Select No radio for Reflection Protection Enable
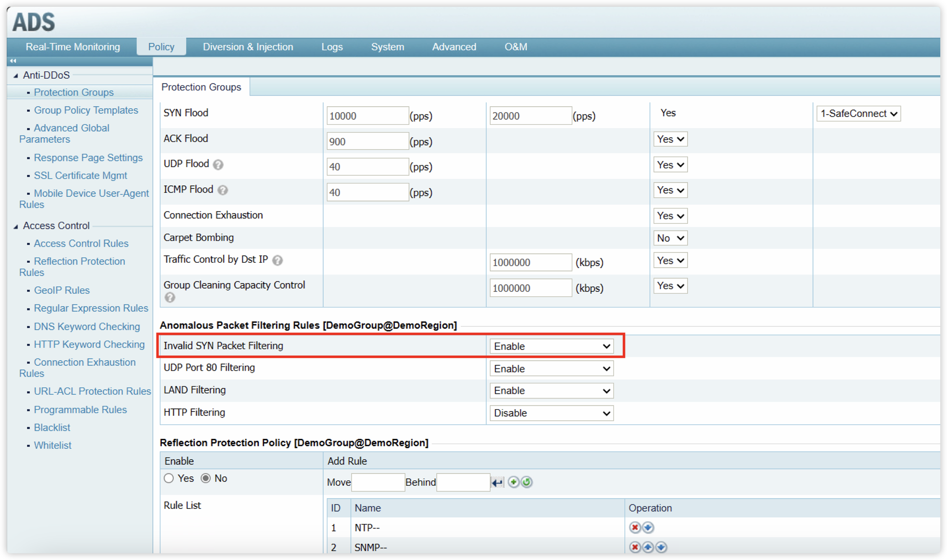 [x=206, y=478]
